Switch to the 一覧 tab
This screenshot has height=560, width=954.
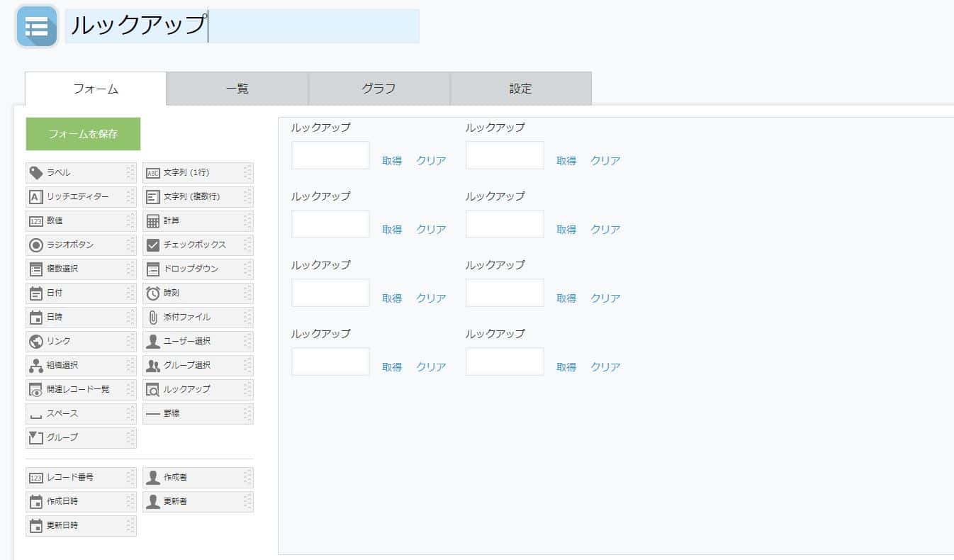(237, 89)
